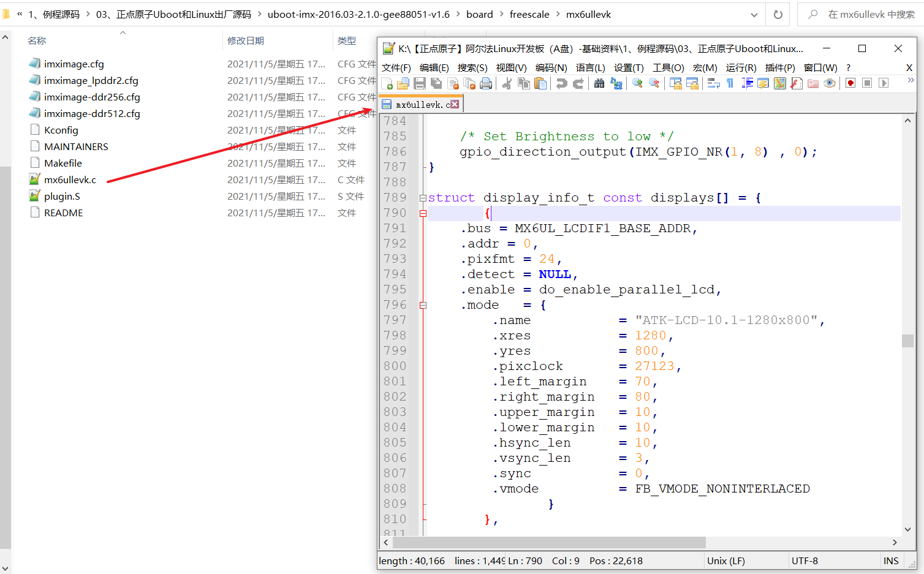This screenshot has height=574, width=924.
Task: Toggle show all characters pilcrow icon
Action: point(730,83)
